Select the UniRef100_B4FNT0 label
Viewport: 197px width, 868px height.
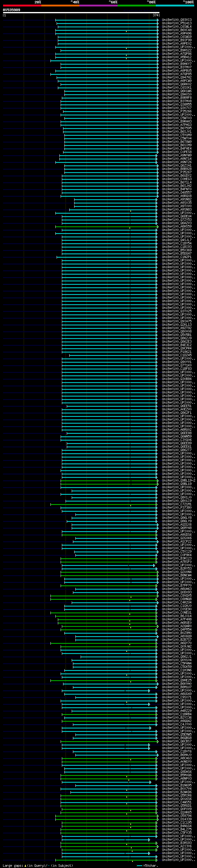(x=177, y=189)
